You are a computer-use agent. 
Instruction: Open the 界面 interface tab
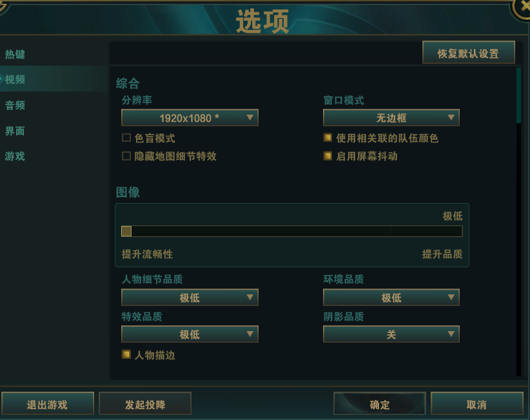(x=15, y=131)
